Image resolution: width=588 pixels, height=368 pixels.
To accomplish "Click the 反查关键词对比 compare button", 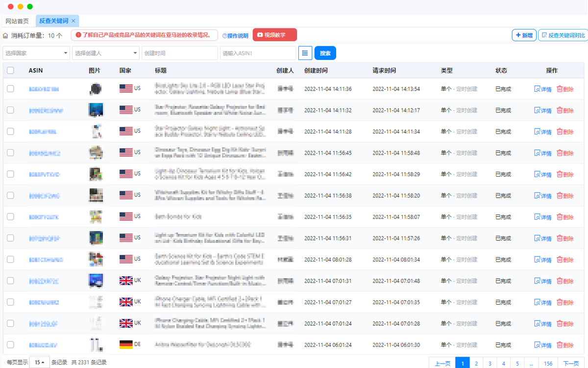I will click(563, 35).
